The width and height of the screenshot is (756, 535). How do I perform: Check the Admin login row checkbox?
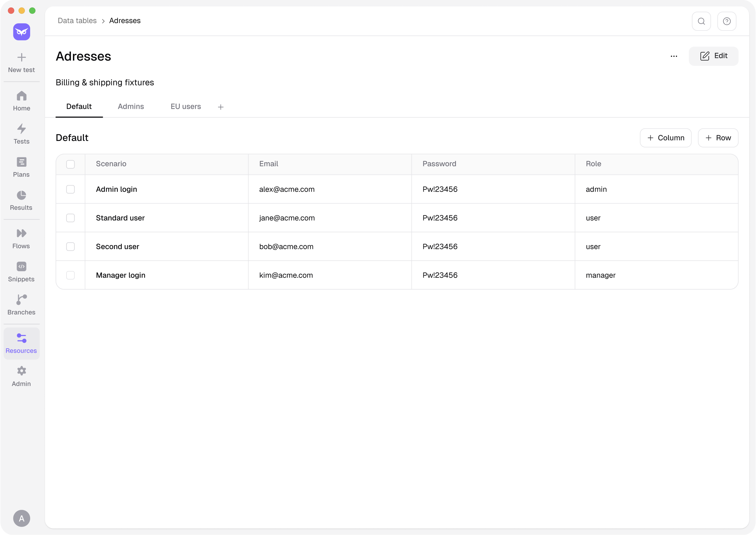tap(71, 189)
